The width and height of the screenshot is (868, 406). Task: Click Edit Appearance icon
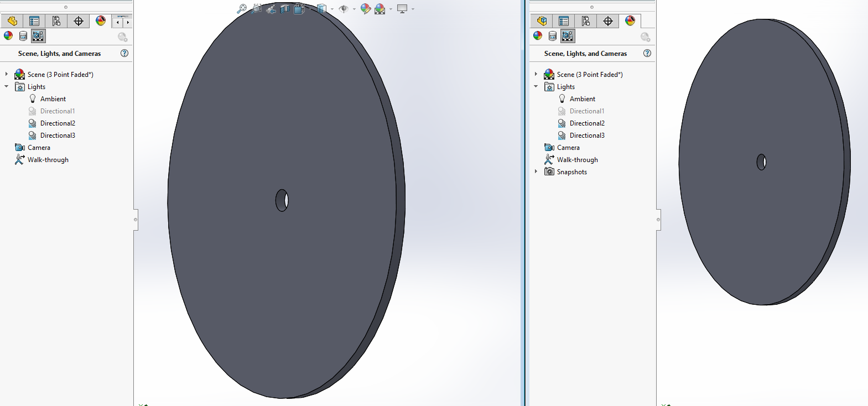[x=366, y=9]
